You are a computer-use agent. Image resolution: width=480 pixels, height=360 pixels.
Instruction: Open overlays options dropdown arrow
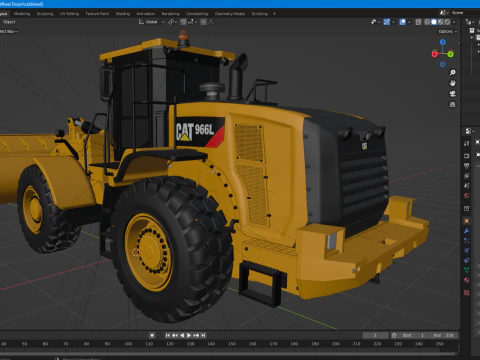tap(409, 22)
